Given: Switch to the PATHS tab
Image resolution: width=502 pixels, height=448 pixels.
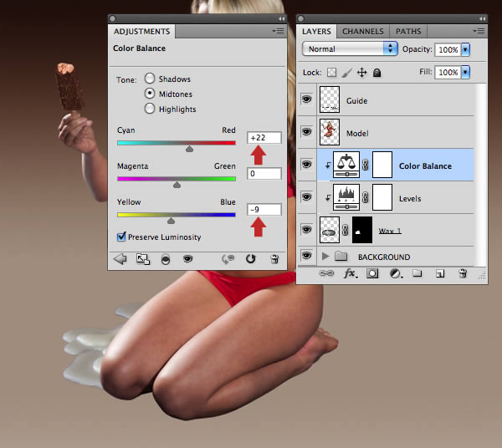Looking at the screenshot, I should (408, 31).
